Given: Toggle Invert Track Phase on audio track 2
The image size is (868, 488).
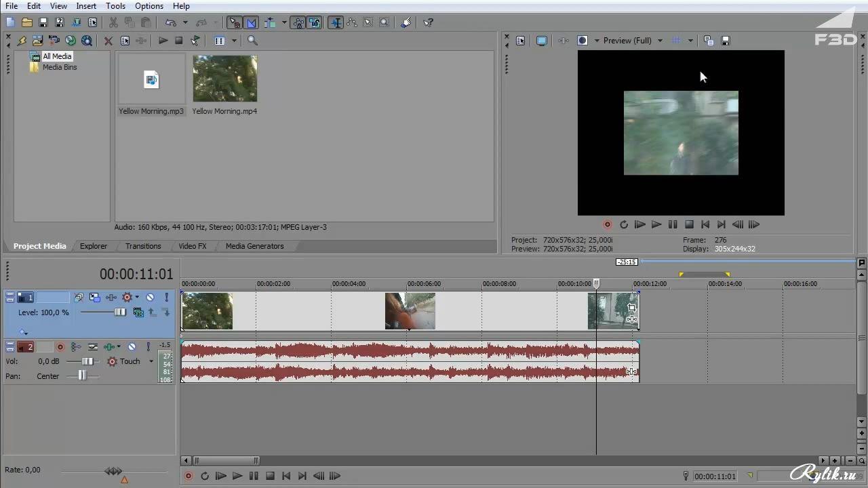Looking at the screenshot, I should tap(92, 347).
